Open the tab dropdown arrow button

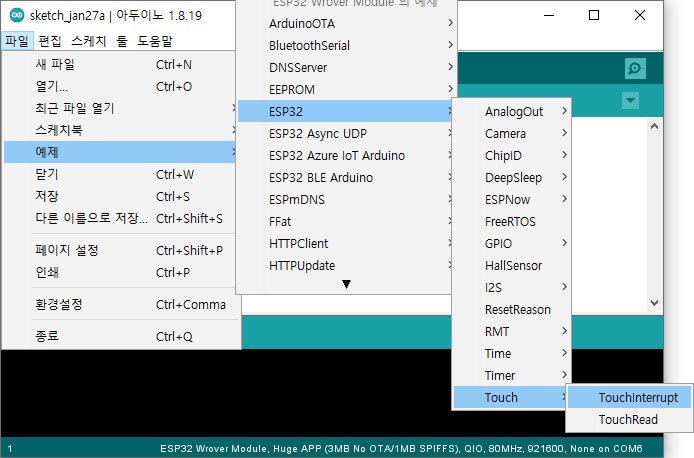pos(630,100)
